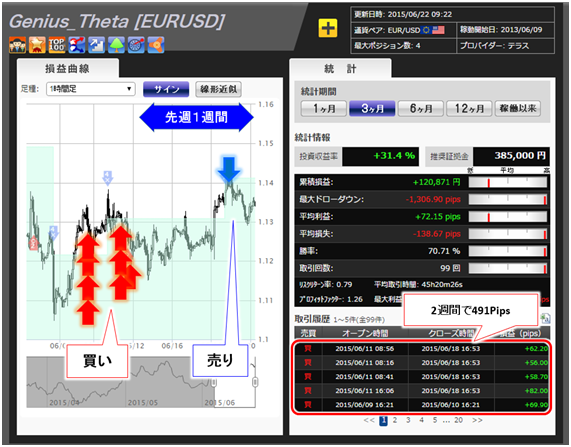571x447 pixels.
Task: Toggle the サイン signal display button
Action: point(166,89)
